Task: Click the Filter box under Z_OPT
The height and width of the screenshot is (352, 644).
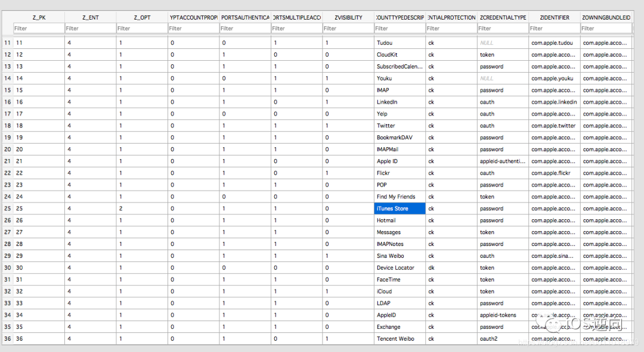Action: [142, 29]
